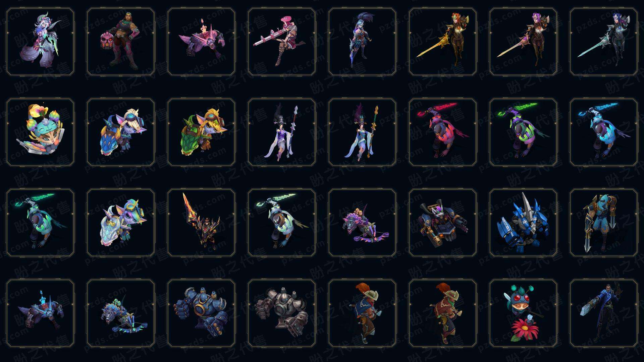Select the muscular woman holding red mask
644x362 pixels.
(121, 42)
